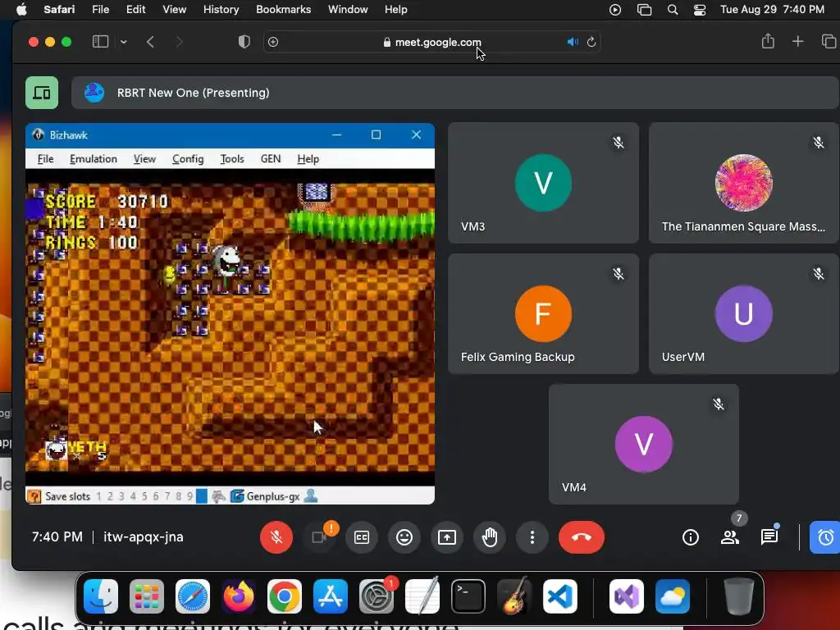Click Safari's forward arrow
840x630 pixels.
tap(179, 42)
